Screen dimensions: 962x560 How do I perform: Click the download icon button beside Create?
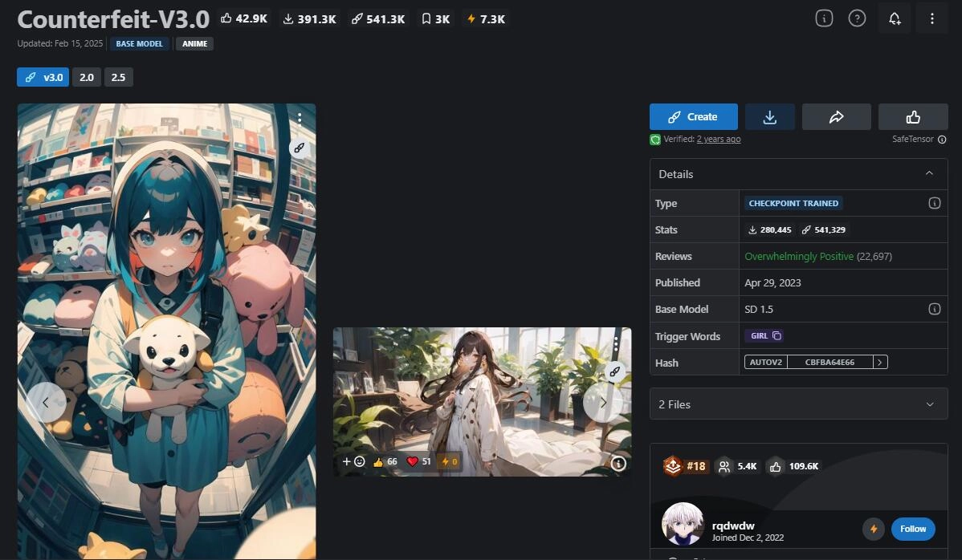[769, 117]
